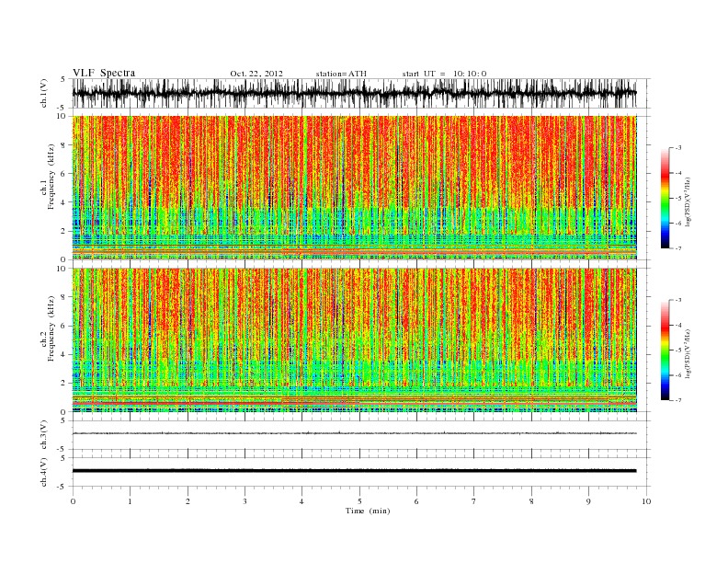Click the ch.3 voltage trace line

coord(354,433)
